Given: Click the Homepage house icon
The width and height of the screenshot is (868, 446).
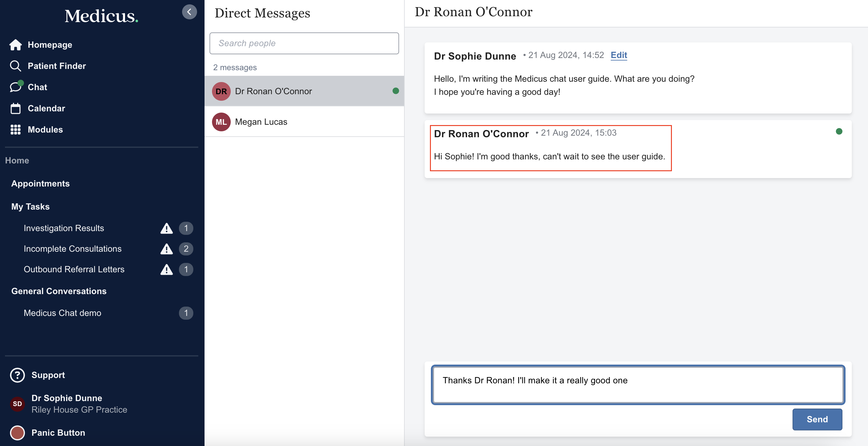Looking at the screenshot, I should pyautogui.click(x=16, y=45).
